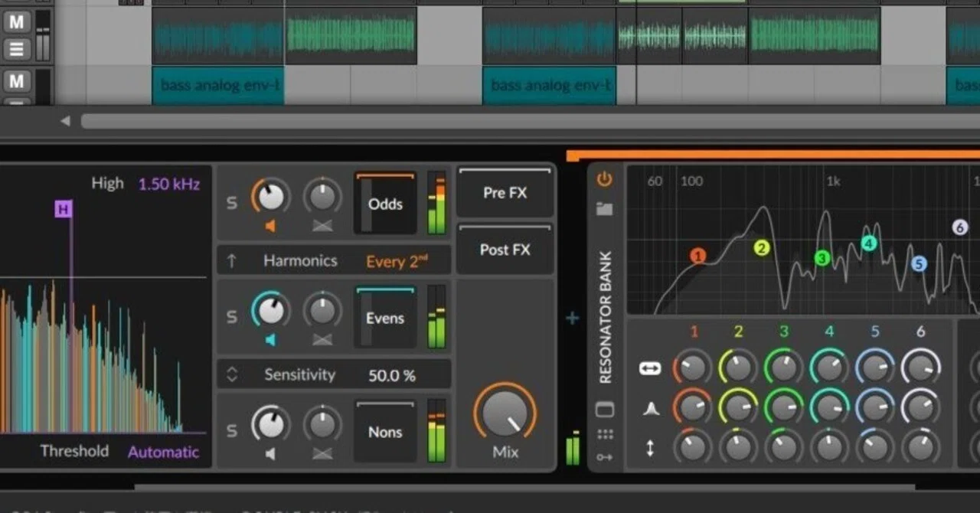
Task: Click resonator 6 frequency knob
Action: pos(921,368)
